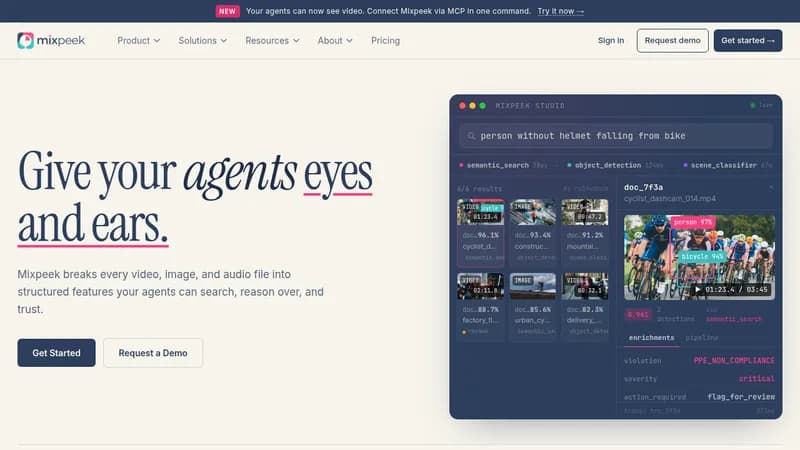Open the 93.4% construction image thumbnail
The width and height of the screenshot is (800, 450).
pyautogui.click(x=533, y=212)
